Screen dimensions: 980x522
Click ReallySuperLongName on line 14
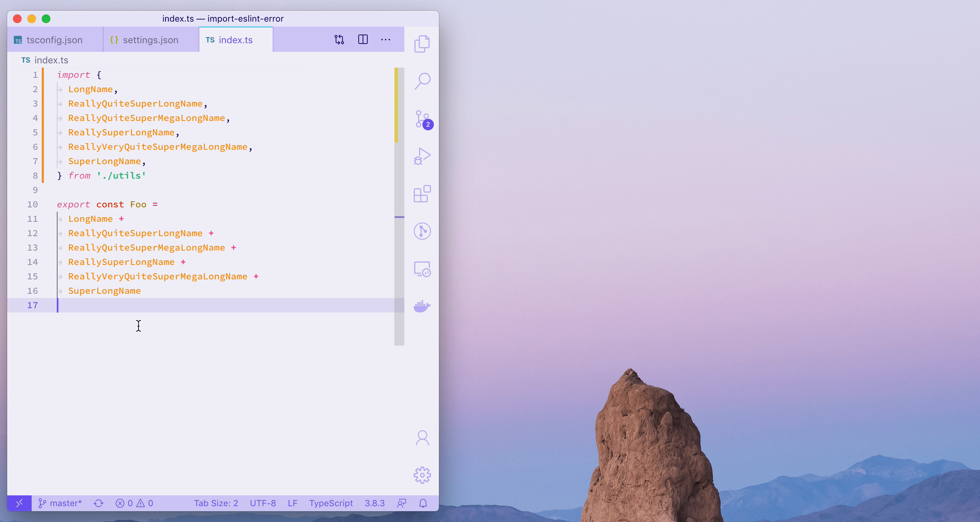pyautogui.click(x=121, y=262)
